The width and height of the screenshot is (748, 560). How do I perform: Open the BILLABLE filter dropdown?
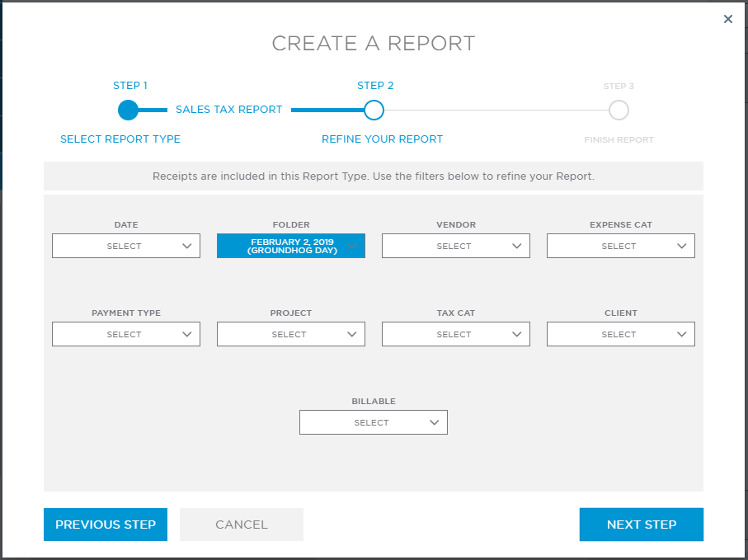coord(374,421)
